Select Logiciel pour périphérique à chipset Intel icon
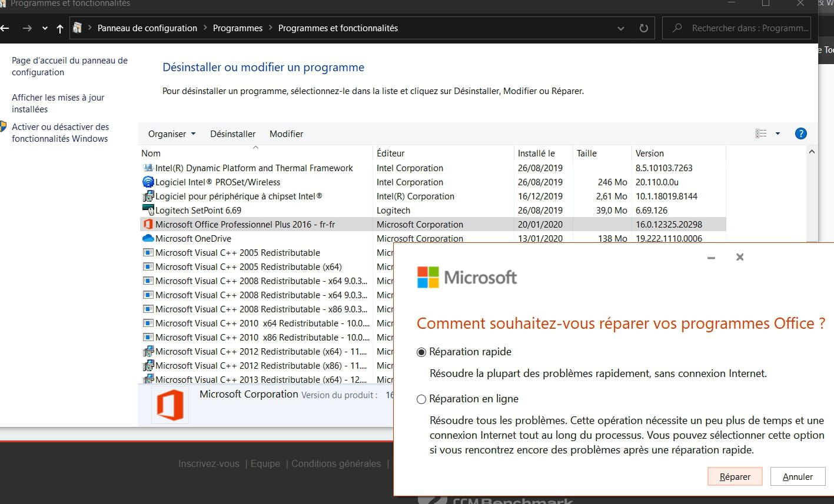834x504 pixels. (x=148, y=196)
